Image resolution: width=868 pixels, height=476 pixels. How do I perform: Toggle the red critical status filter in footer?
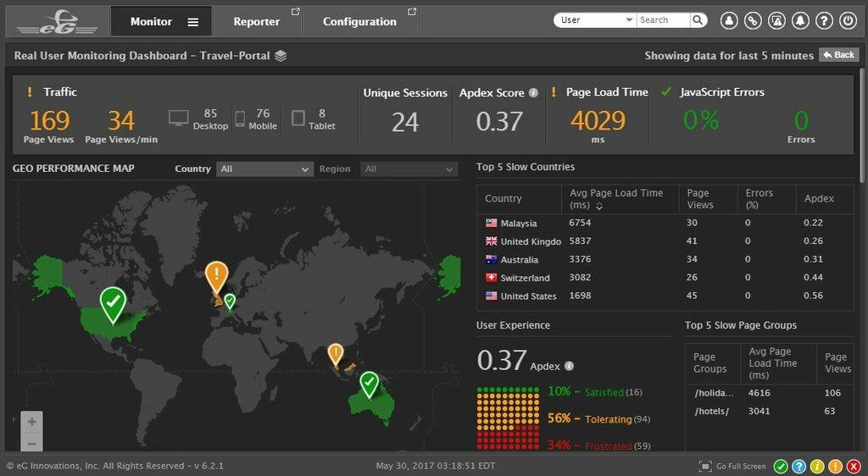(852, 466)
